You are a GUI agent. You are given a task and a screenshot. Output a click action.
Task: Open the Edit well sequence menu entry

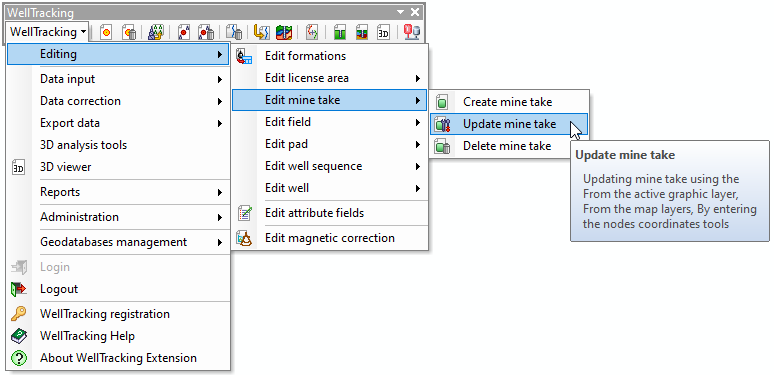tap(329, 166)
